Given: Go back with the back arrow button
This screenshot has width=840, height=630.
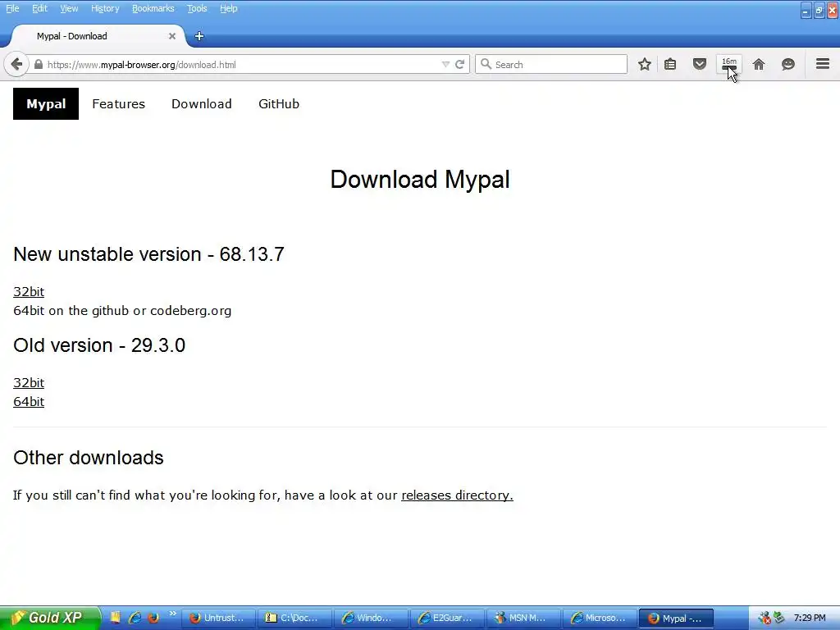Looking at the screenshot, I should 16,64.
